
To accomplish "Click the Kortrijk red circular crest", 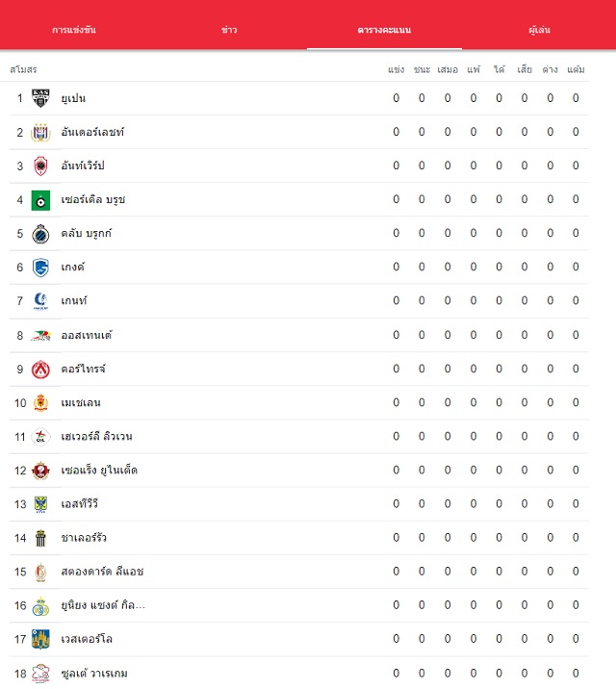I will coord(40,370).
